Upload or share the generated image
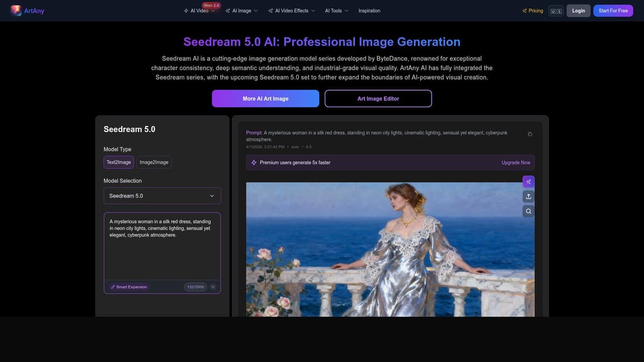This screenshot has height=362, width=644. click(x=528, y=196)
